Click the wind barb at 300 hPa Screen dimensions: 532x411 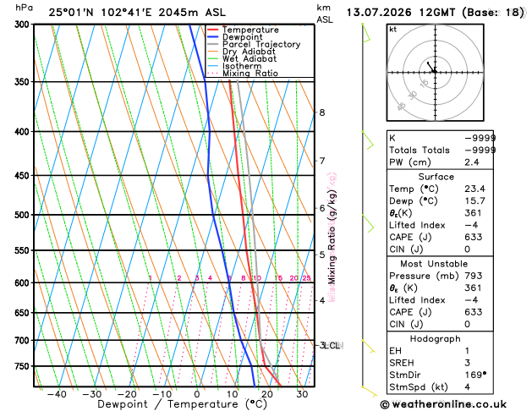point(366,33)
